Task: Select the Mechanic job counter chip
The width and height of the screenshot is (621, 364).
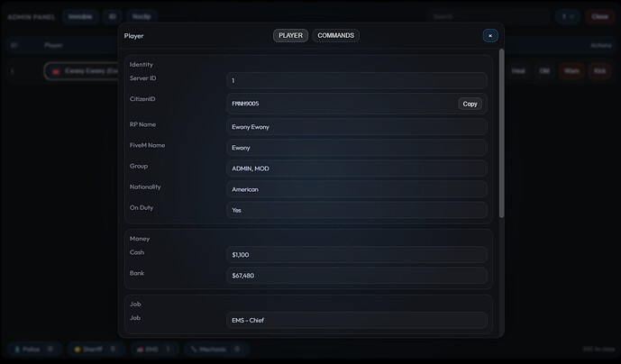Action: (216, 349)
